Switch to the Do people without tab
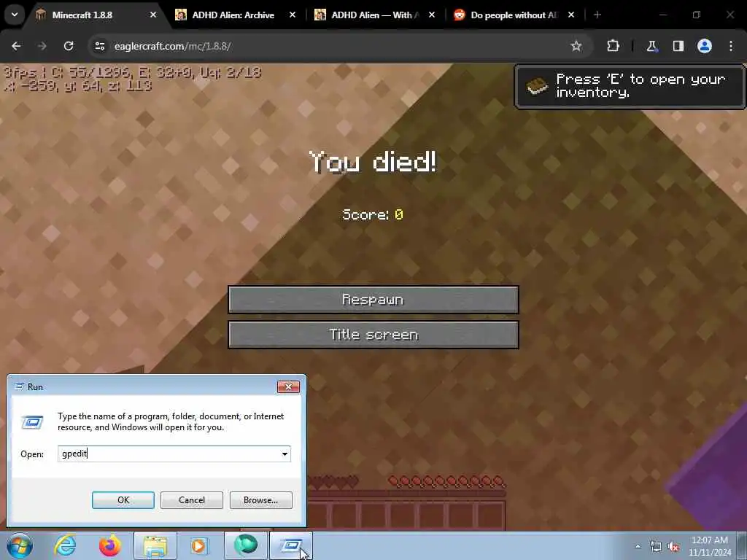This screenshot has width=747, height=560. point(513,15)
